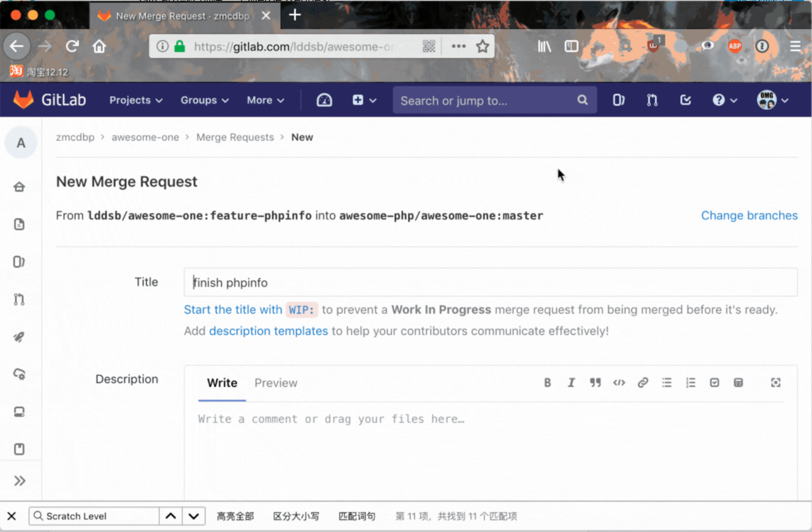Expand the description editor to fullscreen
Screen dimensions: 812x532
coord(776,382)
